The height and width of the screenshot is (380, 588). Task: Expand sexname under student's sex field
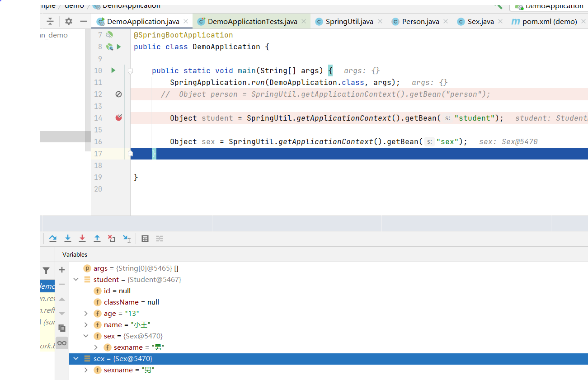click(96, 347)
